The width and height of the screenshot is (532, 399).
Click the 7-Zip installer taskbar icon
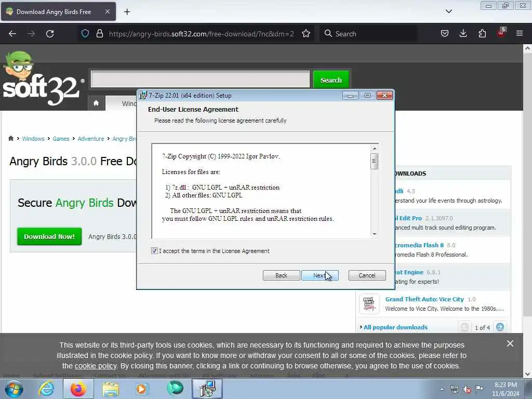[207, 389]
